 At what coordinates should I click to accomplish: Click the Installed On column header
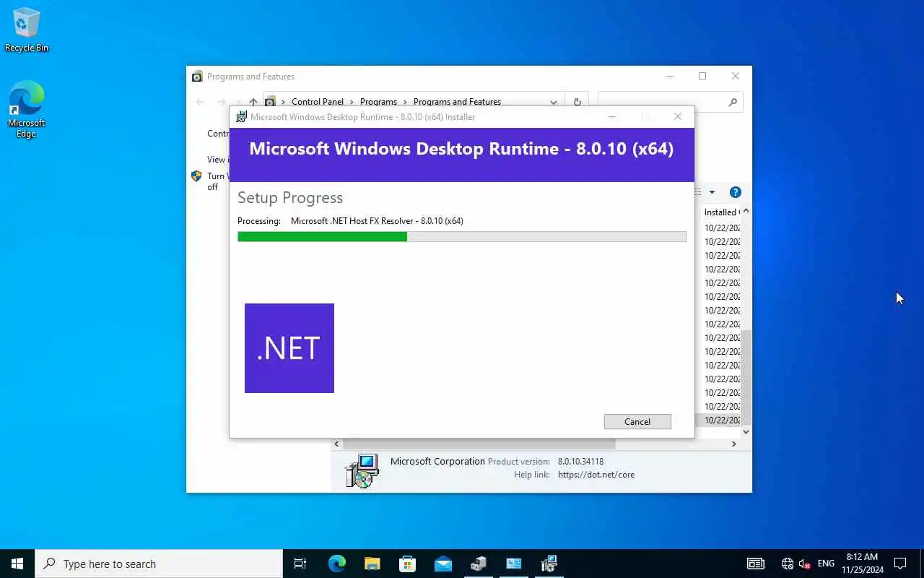(x=721, y=212)
